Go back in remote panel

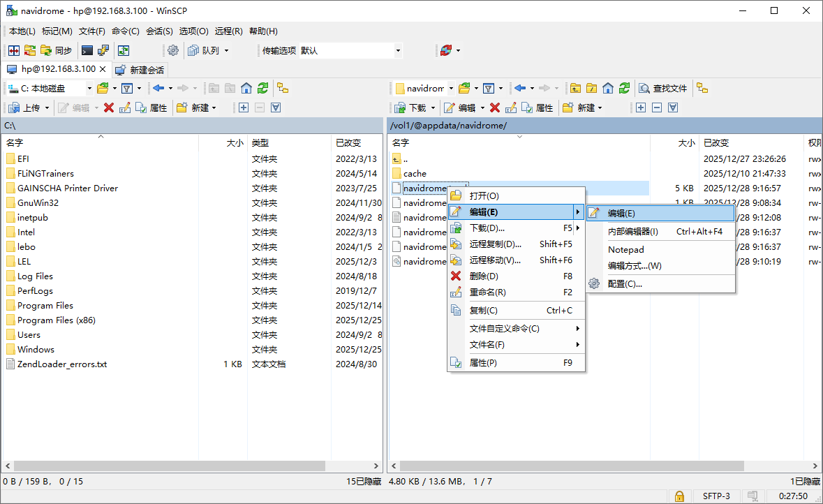[x=520, y=88]
